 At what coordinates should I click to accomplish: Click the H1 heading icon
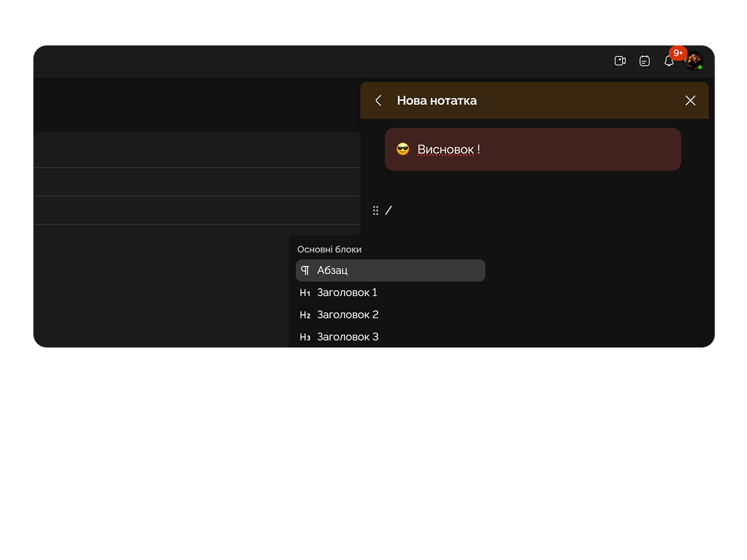(x=305, y=293)
